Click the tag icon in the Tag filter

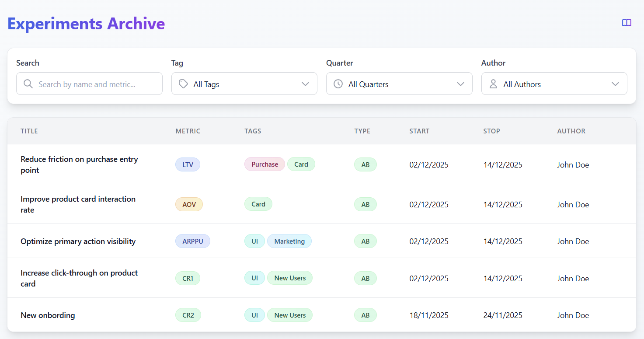(x=184, y=84)
